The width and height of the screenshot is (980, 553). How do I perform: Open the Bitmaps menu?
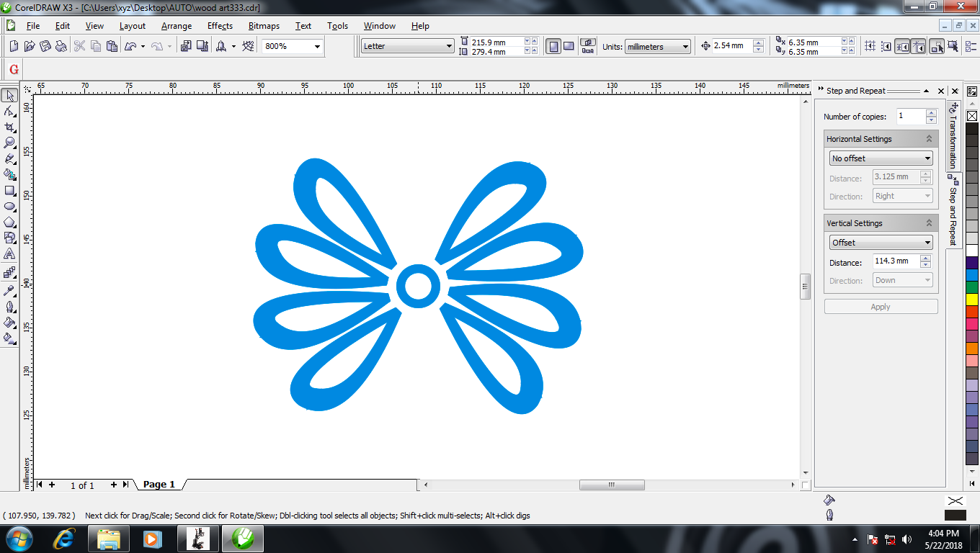264,26
